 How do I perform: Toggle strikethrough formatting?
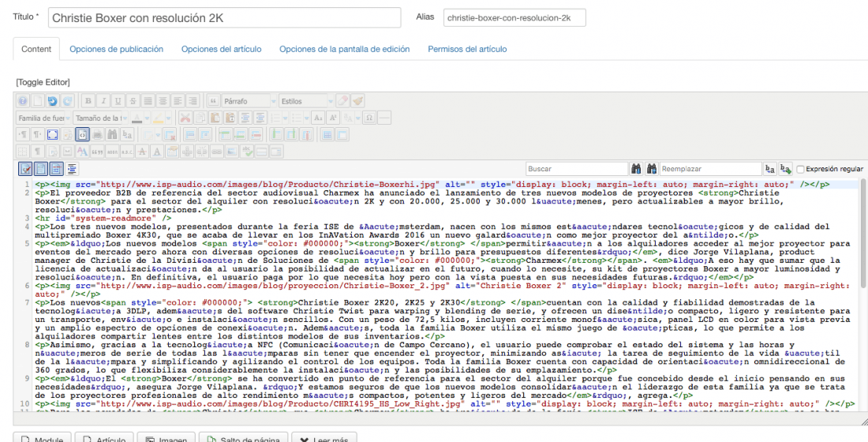[x=133, y=101]
